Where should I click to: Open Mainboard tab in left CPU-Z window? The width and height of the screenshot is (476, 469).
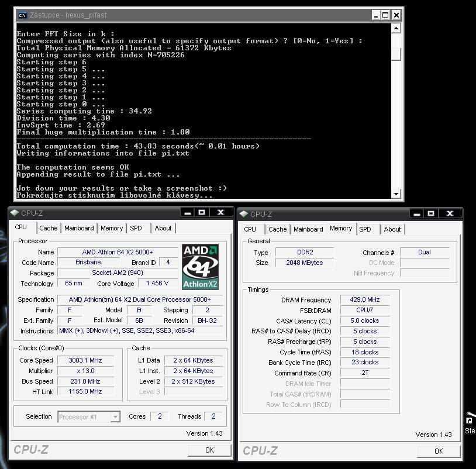[x=79, y=228]
